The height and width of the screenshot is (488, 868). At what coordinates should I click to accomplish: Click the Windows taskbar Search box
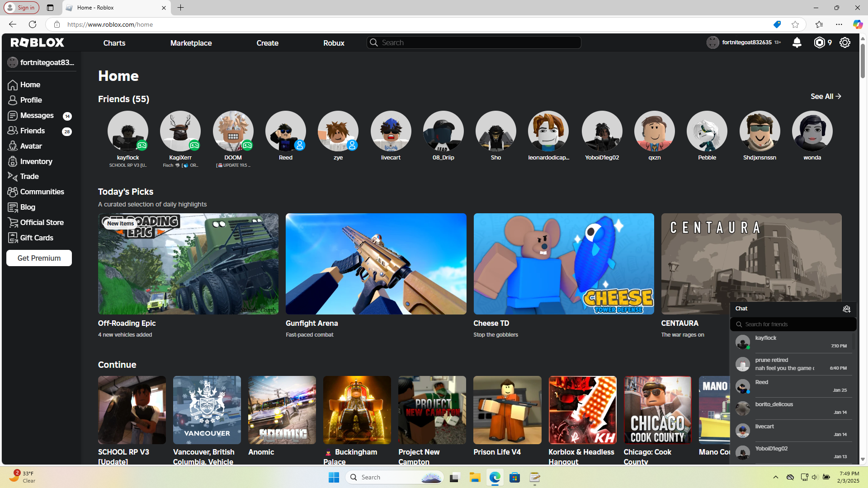pyautogui.click(x=395, y=477)
